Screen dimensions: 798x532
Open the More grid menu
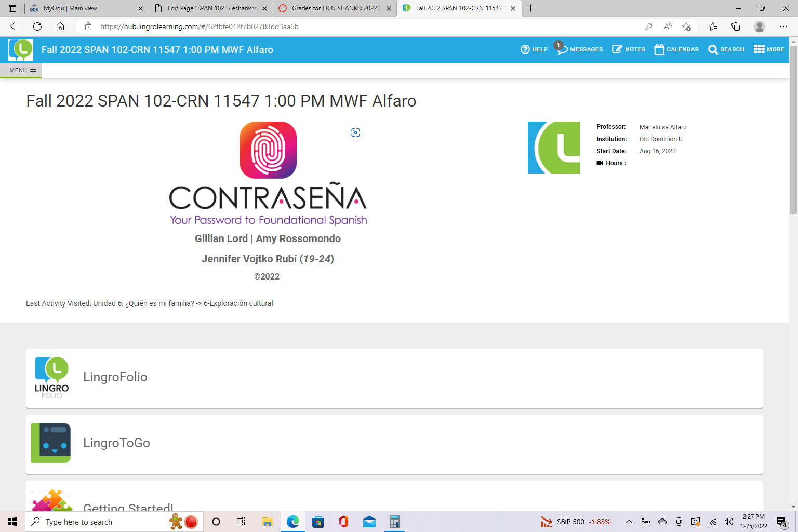769,49
